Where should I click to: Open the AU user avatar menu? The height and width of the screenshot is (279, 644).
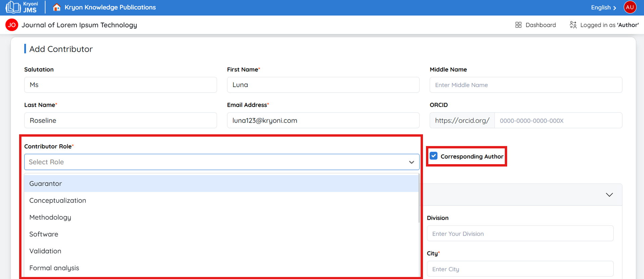630,7
